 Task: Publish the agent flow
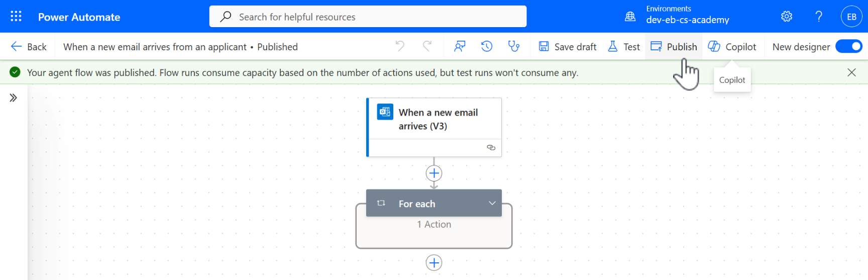pos(674,47)
